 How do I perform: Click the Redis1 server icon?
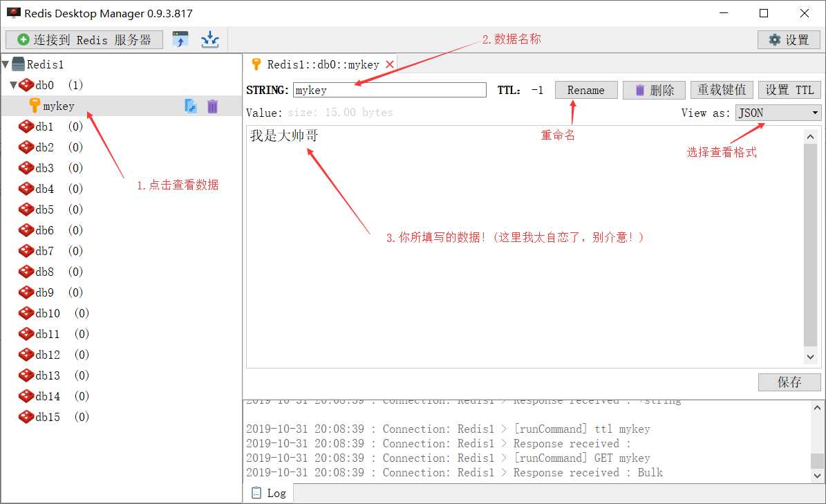point(19,64)
